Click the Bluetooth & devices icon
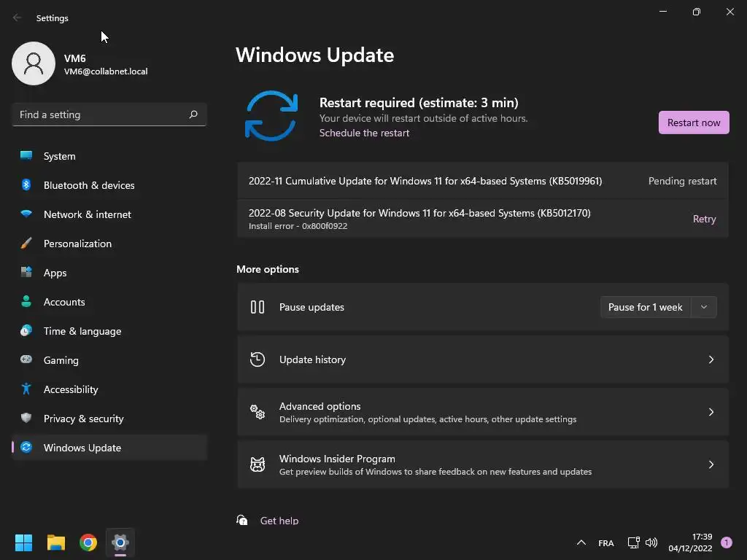 pos(26,185)
